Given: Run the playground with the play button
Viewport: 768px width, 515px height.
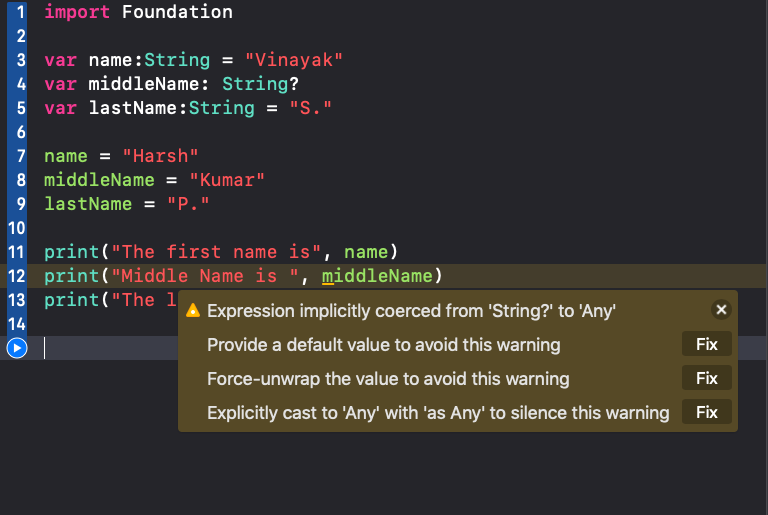Looking at the screenshot, I should pyautogui.click(x=16, y=348).
